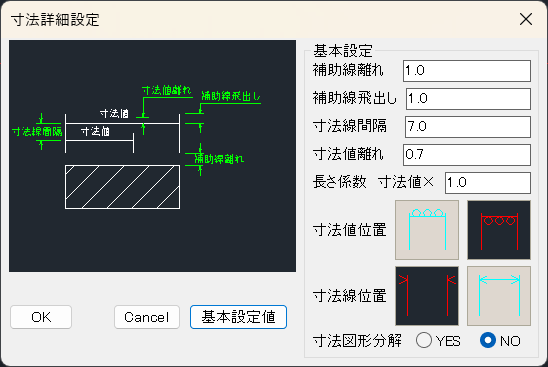Click the 寸法図形分解 label
Image resolution: width=548 pixels, height=367 pixels.
[x=357, y=341]
